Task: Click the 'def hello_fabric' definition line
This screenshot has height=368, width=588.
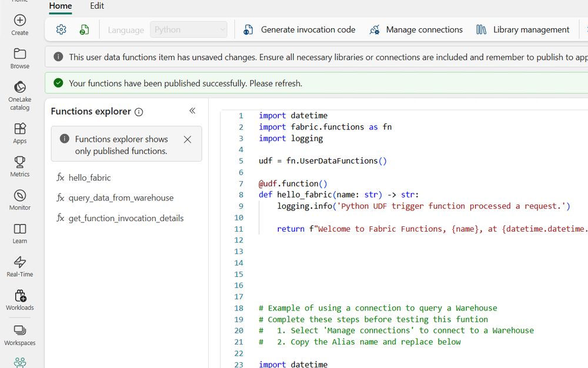Action: click(x=339, y=195)
